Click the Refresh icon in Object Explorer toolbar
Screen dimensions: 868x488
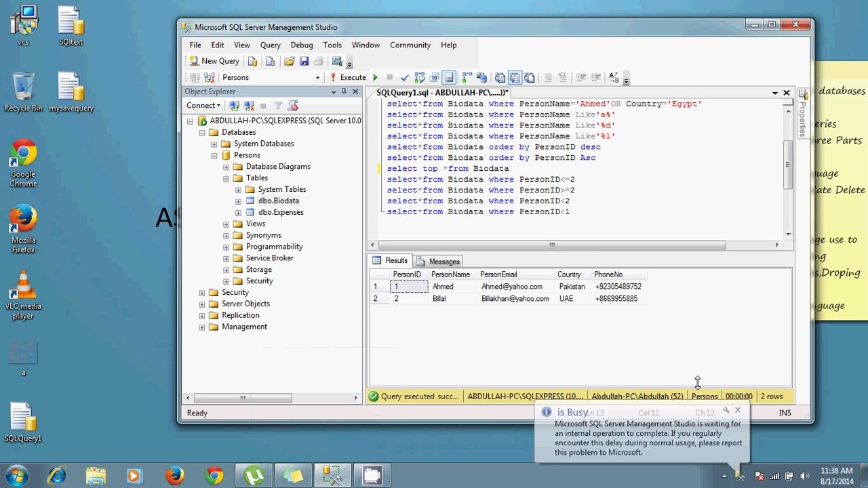(x=293, y=106)
